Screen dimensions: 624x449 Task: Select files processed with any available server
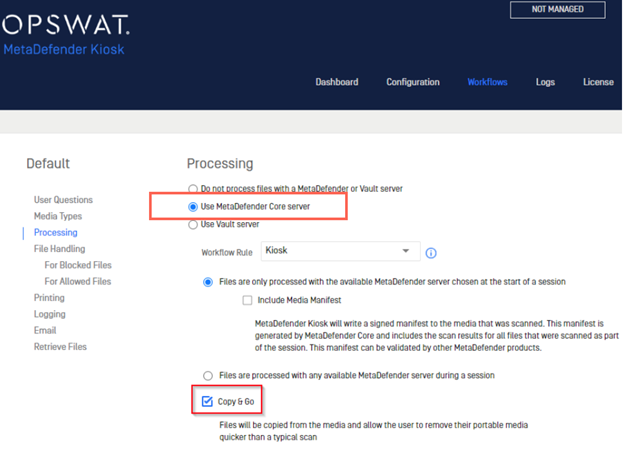point(208,375)
